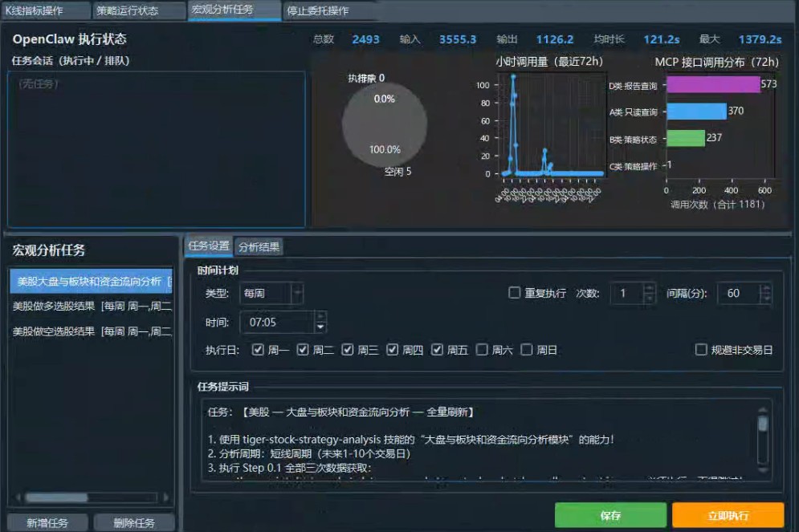Click the green 保存 button
Viewport: 799px width, 532px height.
[x=610, y=515]
